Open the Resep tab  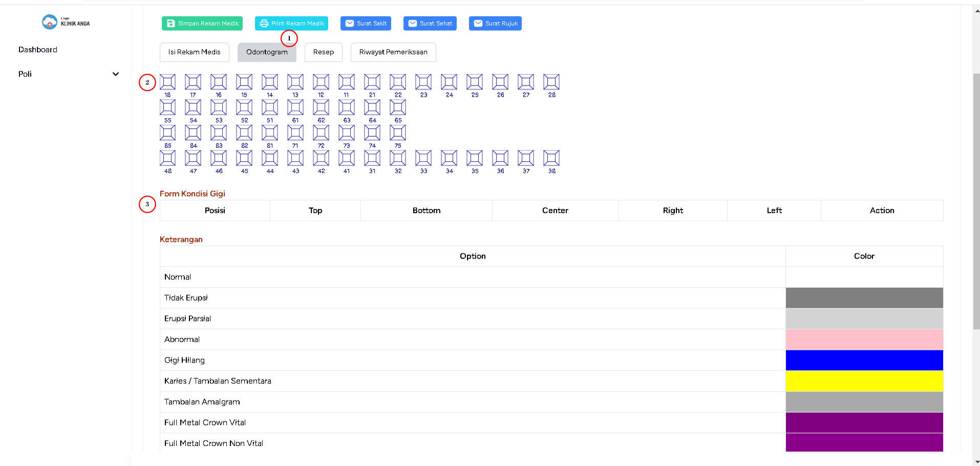[x=323, y=52]
